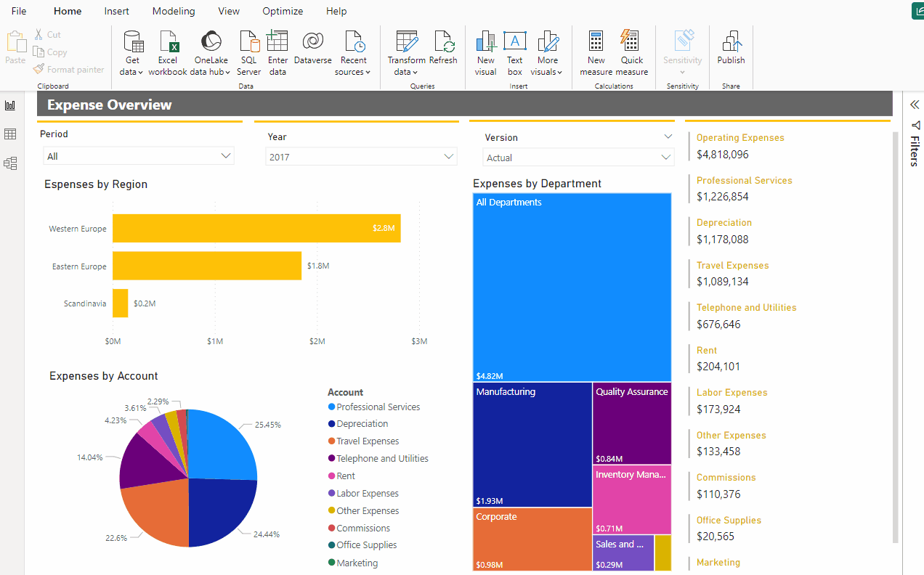The height and width of the screenshot is (575, 924).
Task: Open the File menu
Action: point(19,11)
